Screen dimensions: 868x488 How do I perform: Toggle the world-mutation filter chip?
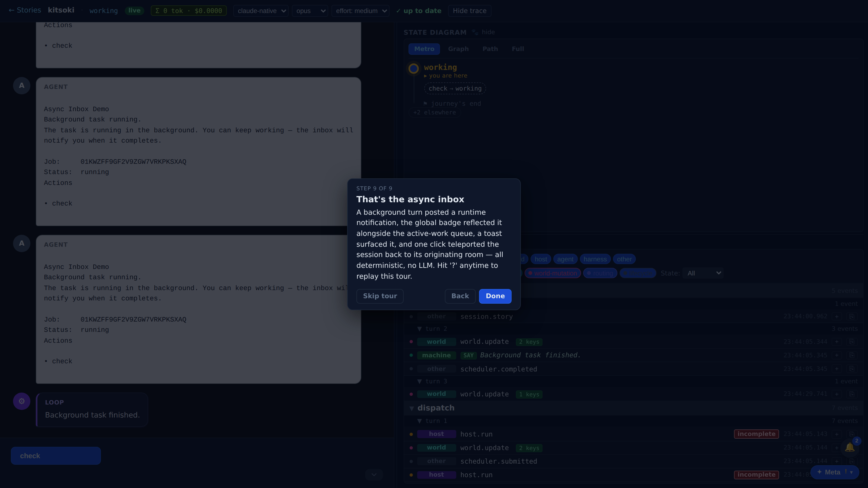pyautogui.click(x=553, y=273)
